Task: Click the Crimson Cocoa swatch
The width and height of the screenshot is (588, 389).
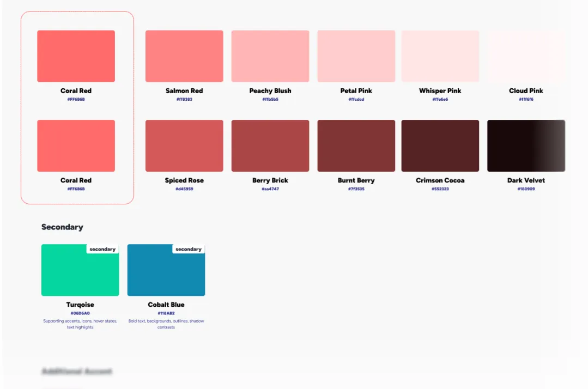Action: [440, 145]
